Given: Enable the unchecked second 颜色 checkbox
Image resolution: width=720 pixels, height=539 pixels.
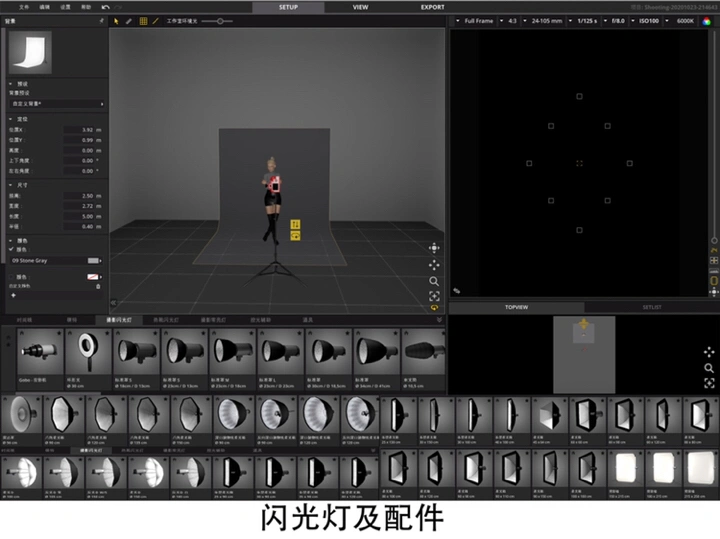Looking at the screenshot, I should [11, 276].
